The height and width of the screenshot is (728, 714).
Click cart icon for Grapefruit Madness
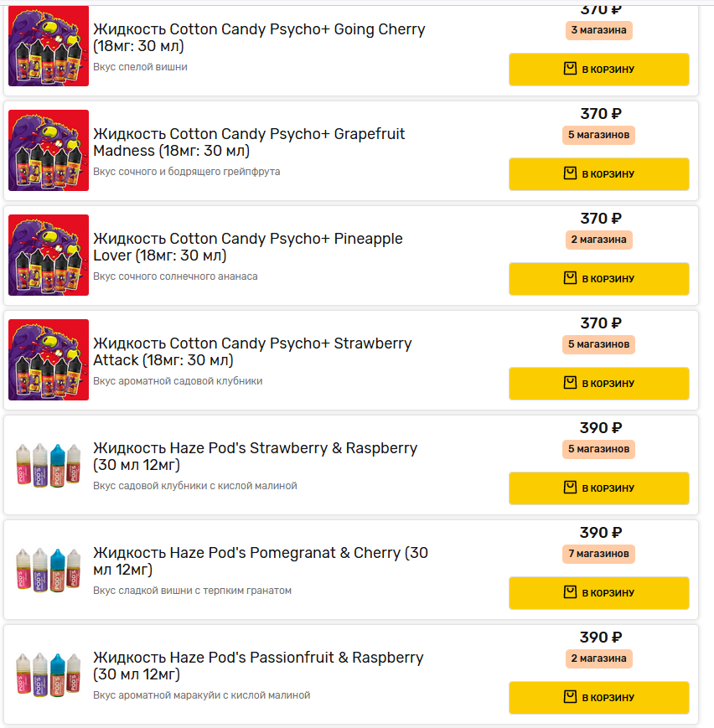(x=570, y=173)
